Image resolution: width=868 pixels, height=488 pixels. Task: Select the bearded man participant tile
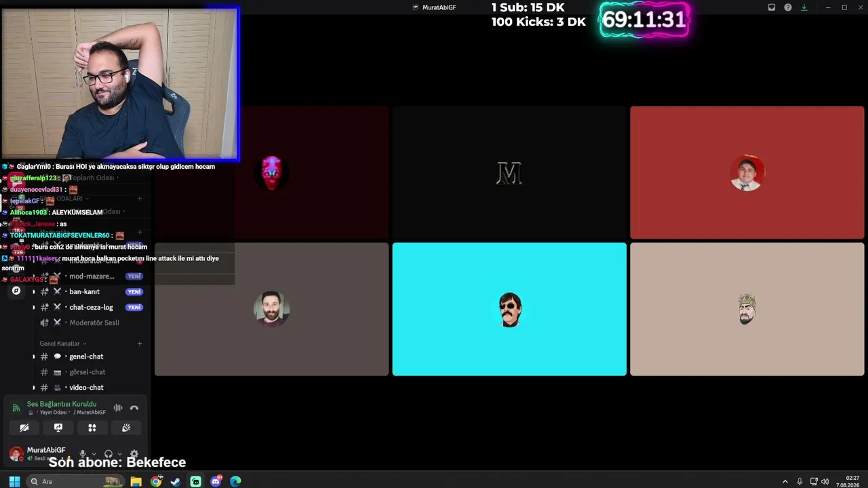click(x=272, y=309)
